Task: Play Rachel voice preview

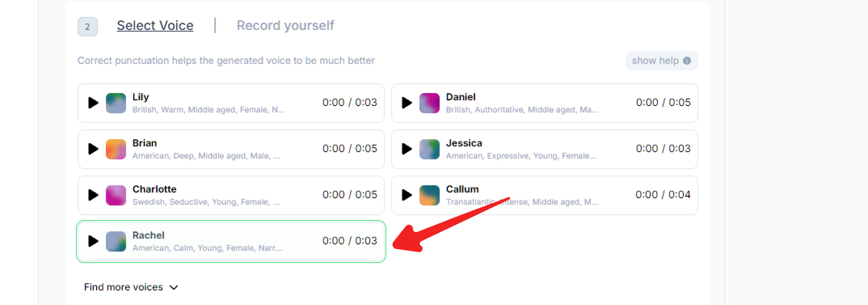Action: pyautogui.click(x=93, y=241)
